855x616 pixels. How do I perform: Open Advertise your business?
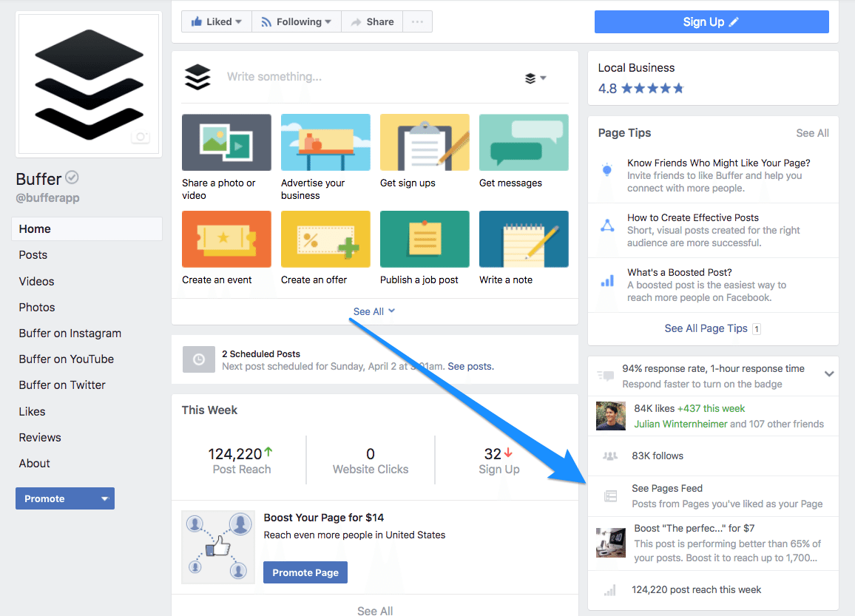tap(325, 142)
